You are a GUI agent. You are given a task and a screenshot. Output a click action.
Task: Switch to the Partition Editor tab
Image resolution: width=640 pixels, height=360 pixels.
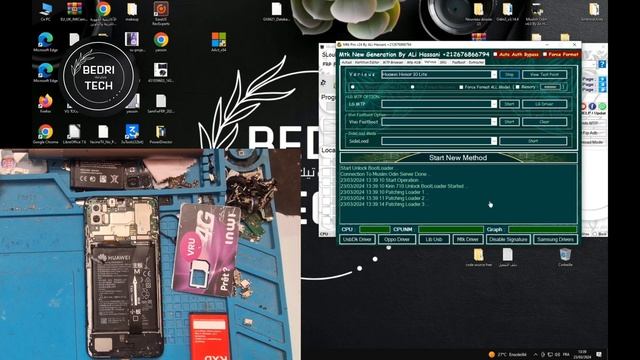coord(367,62)
